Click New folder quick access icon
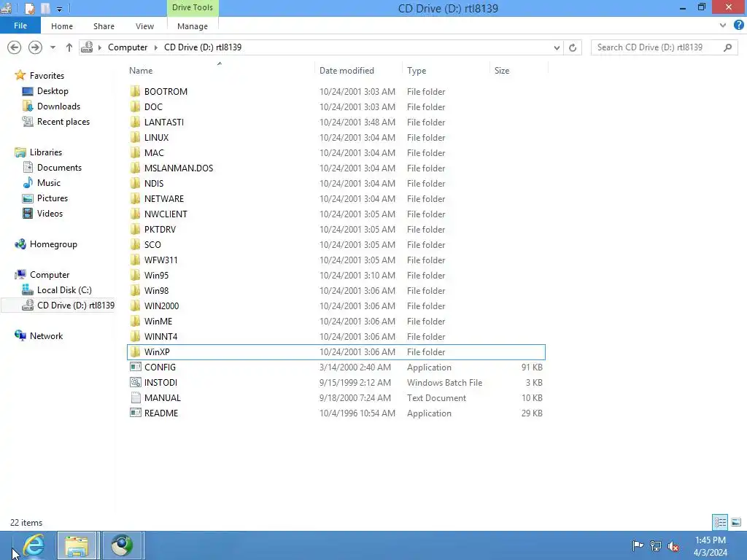The height and width of the screenshot is (560, 747). coord(45,8)
